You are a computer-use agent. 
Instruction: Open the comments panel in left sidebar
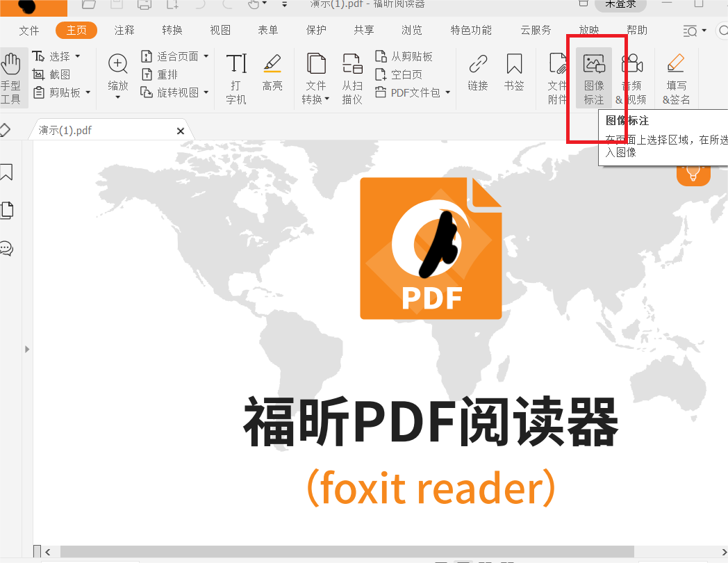[x=8, y=249]
